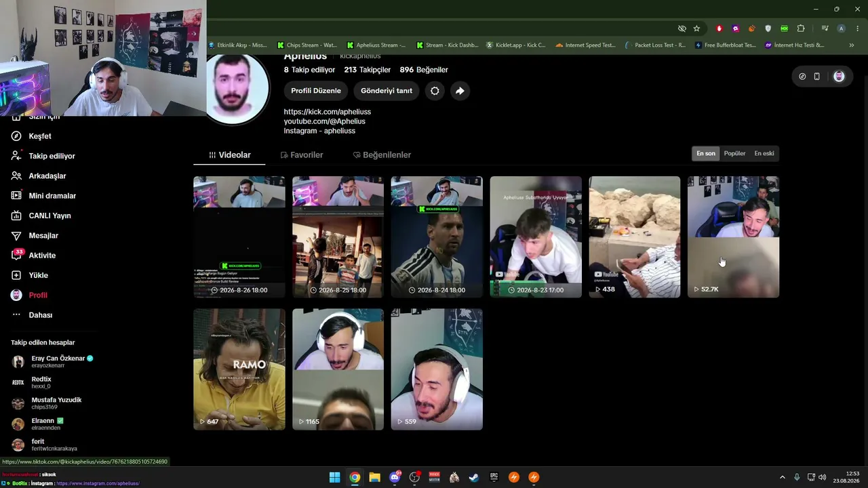The height and width of the screenshot is (488, 868).
Task: Open the Chrome media controls icon
Action: point(825,28)
